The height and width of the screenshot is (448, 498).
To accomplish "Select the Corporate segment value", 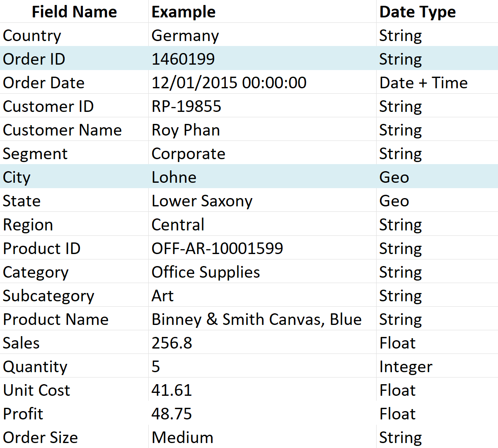I will pyautogui.click(x=189, y=154).
